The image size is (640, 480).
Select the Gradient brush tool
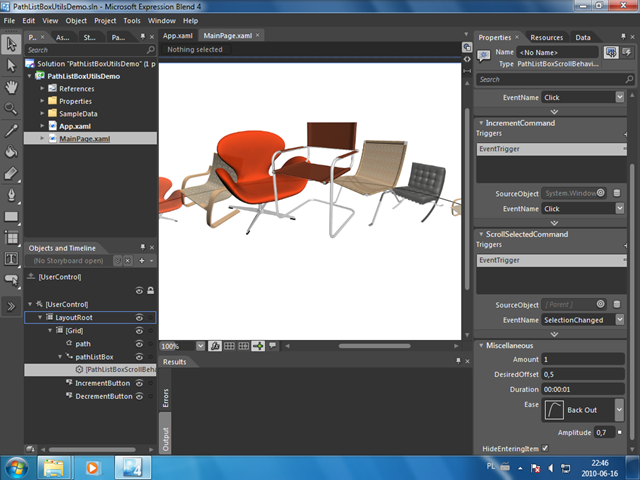tap(11, 173)
